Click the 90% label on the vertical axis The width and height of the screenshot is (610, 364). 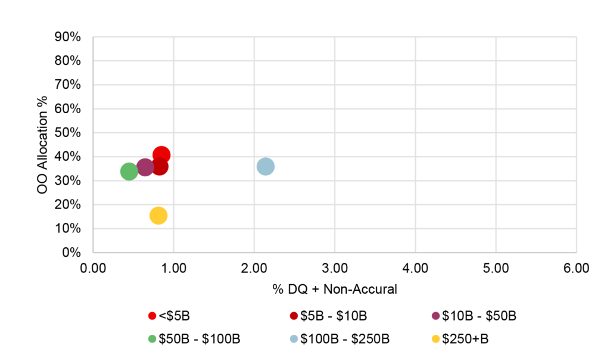coord(68,37)
